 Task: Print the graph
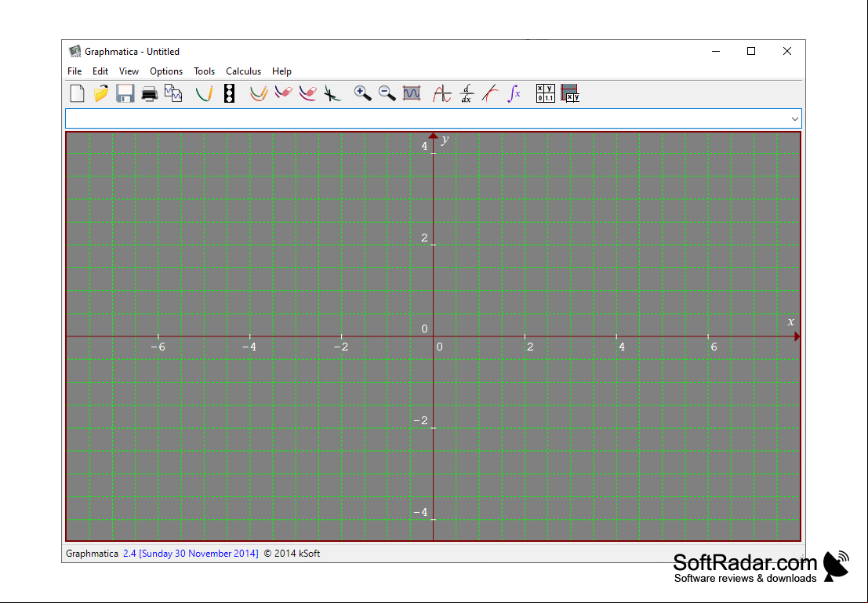150,93
